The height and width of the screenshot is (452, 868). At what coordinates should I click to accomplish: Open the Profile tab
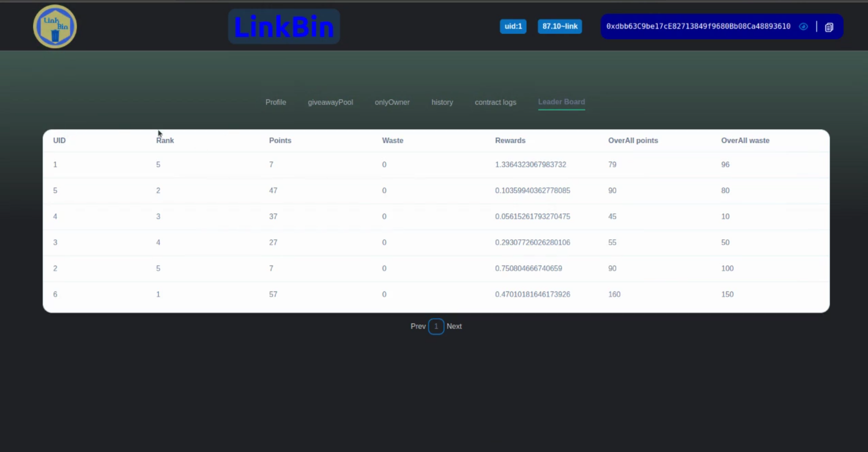(x=276, y=102)
